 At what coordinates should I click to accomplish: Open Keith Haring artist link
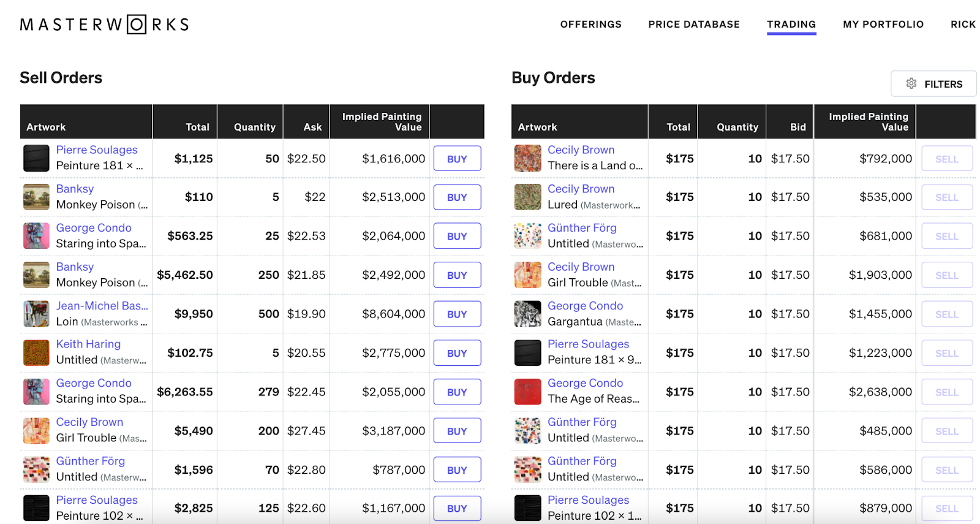click(x=88, y=344)
